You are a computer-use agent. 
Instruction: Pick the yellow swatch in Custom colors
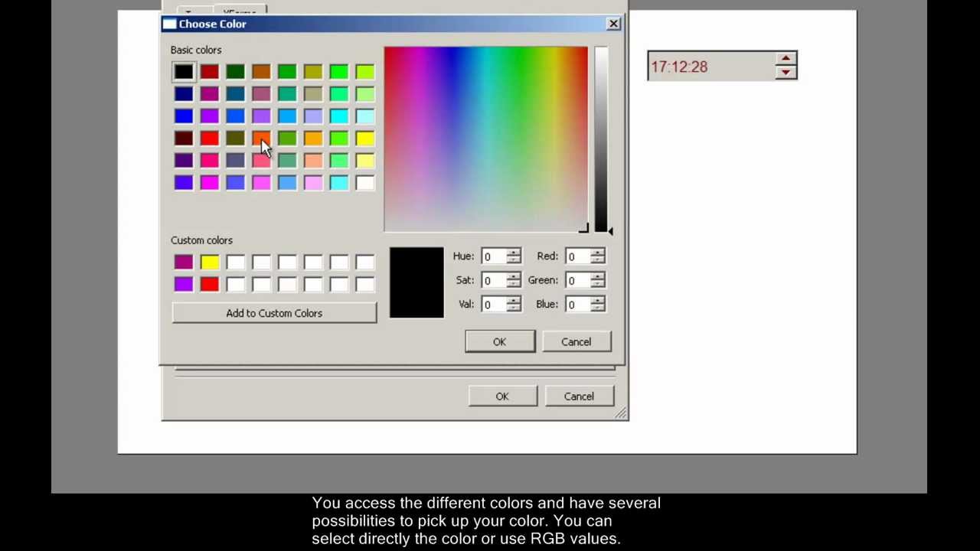coord(210,262)
